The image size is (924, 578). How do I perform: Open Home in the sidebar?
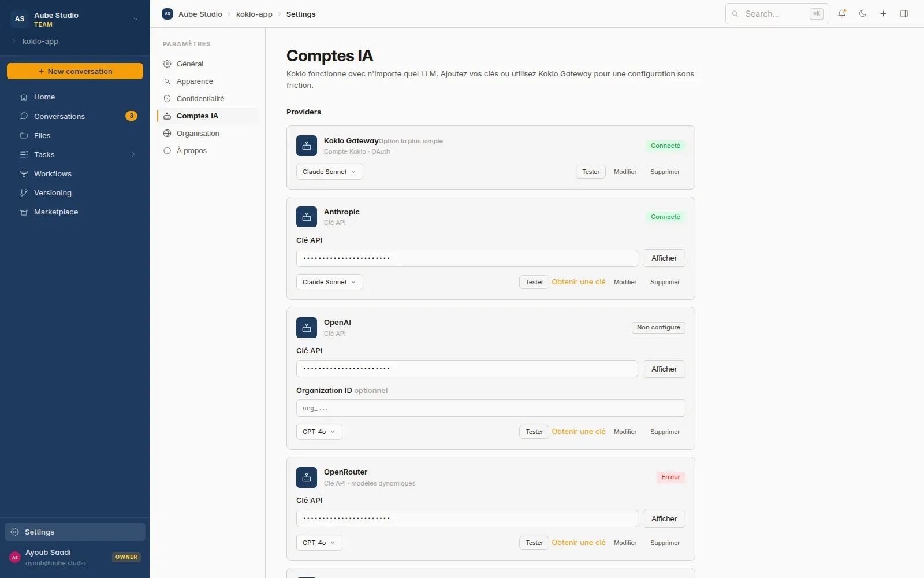[x=75, y=97]
